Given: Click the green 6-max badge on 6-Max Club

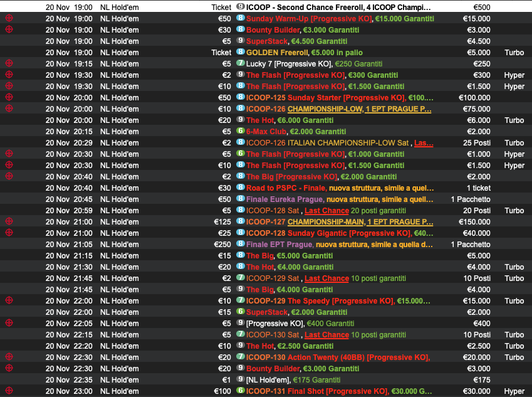Looking at the screenshot, I should (240, 130).
